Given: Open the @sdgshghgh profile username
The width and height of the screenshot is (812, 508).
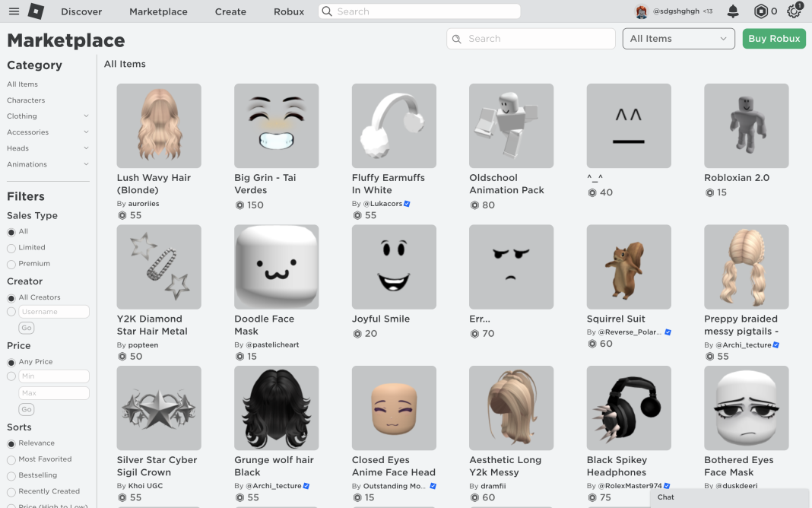Looking at the screenshot, I should 676,11.
